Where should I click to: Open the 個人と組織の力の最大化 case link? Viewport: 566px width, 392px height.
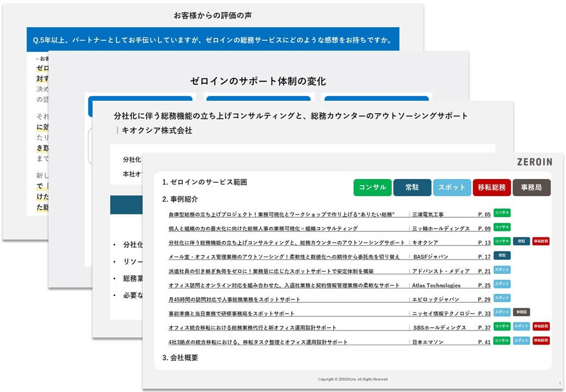coord(263,229)
